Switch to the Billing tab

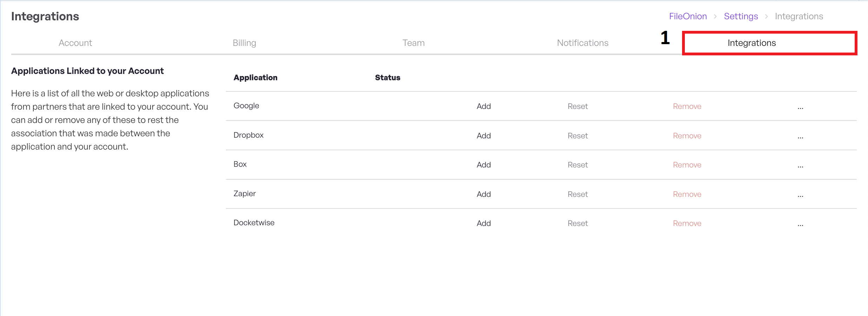244,43
